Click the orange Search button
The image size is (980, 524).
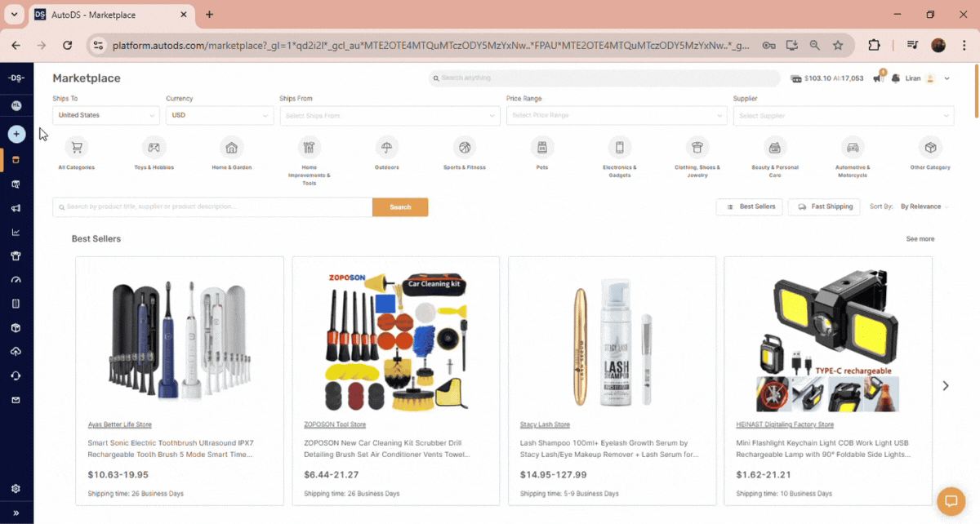point(400,206)
